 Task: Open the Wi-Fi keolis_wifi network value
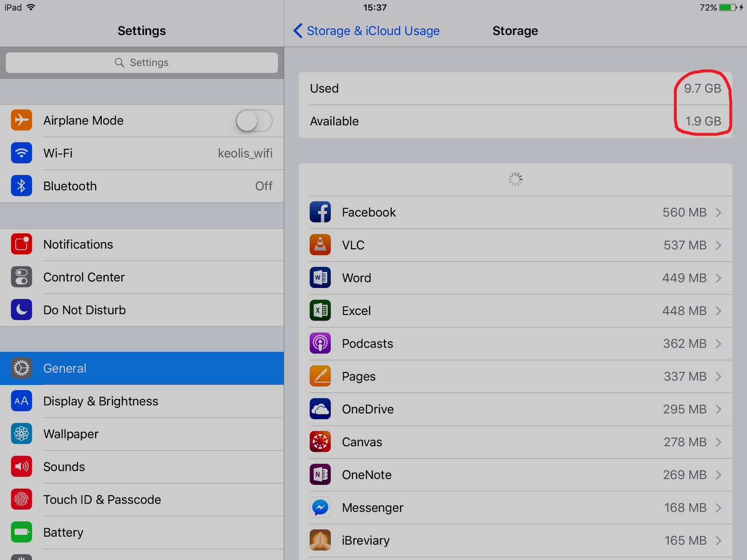pos(245,153)
